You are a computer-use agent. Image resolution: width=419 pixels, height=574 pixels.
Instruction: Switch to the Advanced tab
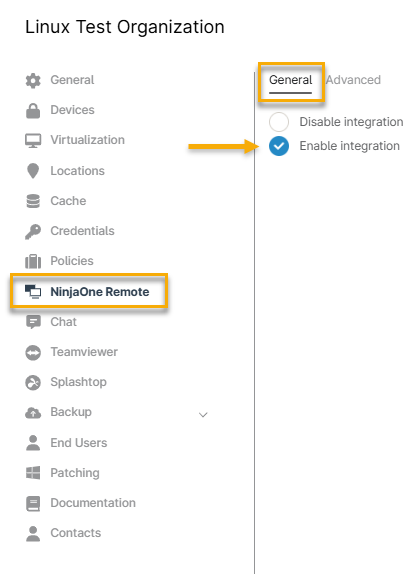[353, 80]
